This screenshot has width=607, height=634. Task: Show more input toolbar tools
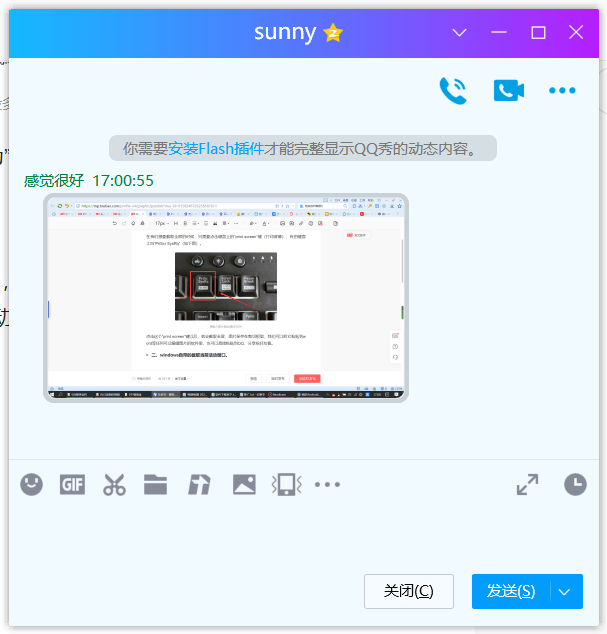[x=328, y=485]
